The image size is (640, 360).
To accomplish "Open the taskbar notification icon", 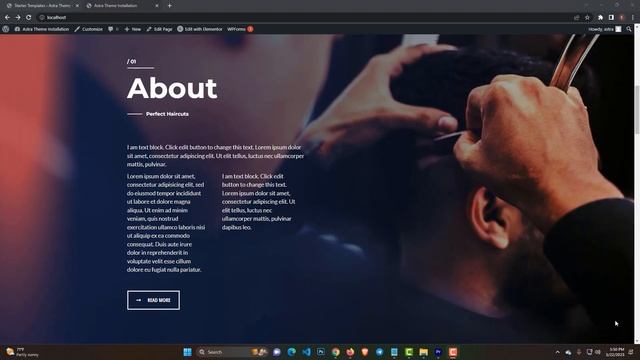I will [631, 352].
